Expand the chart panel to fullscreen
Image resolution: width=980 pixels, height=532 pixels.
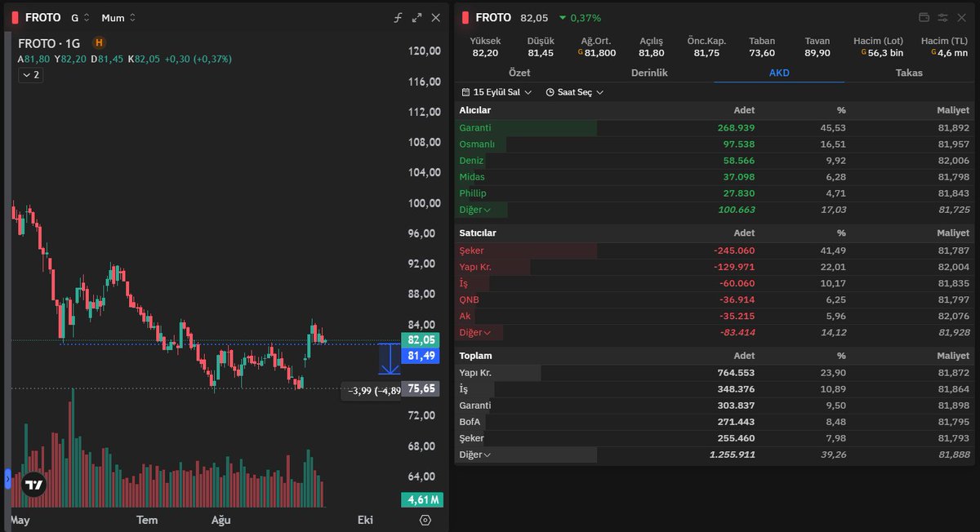point(416,17)
